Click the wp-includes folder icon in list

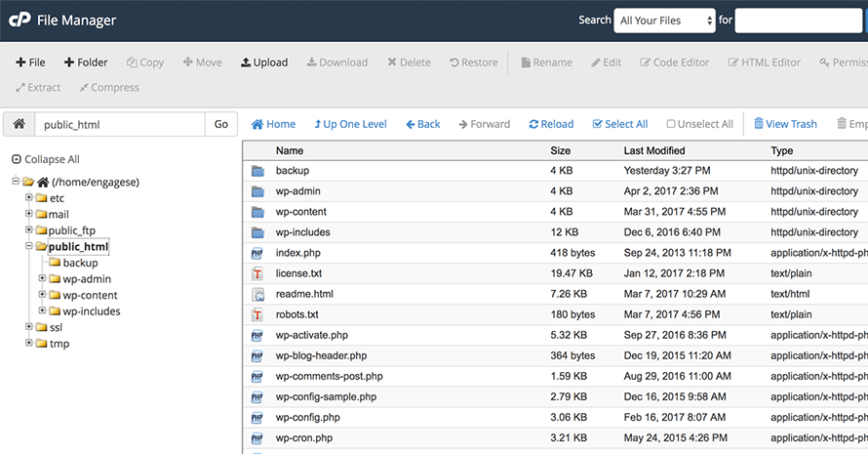click(257, 232)
